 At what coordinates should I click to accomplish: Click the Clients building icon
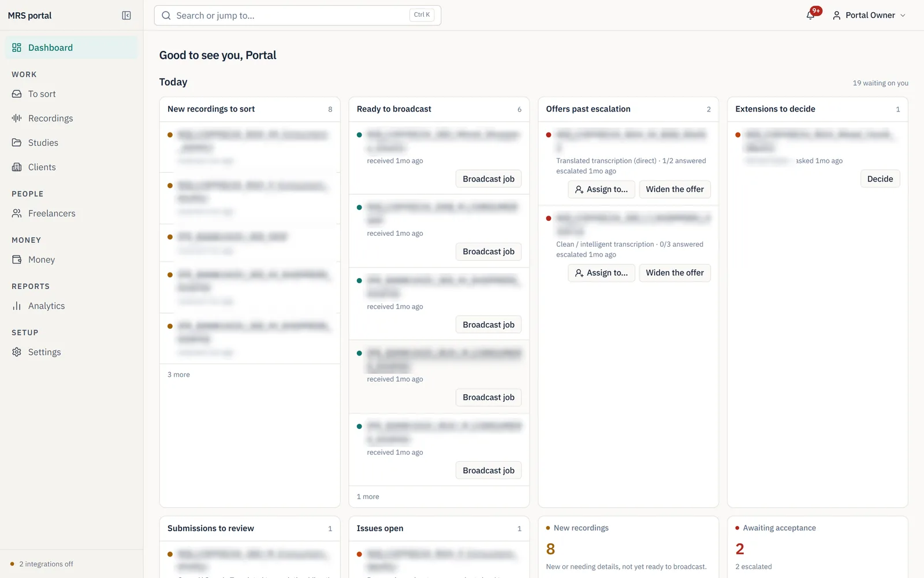click(x=17, y=167)
